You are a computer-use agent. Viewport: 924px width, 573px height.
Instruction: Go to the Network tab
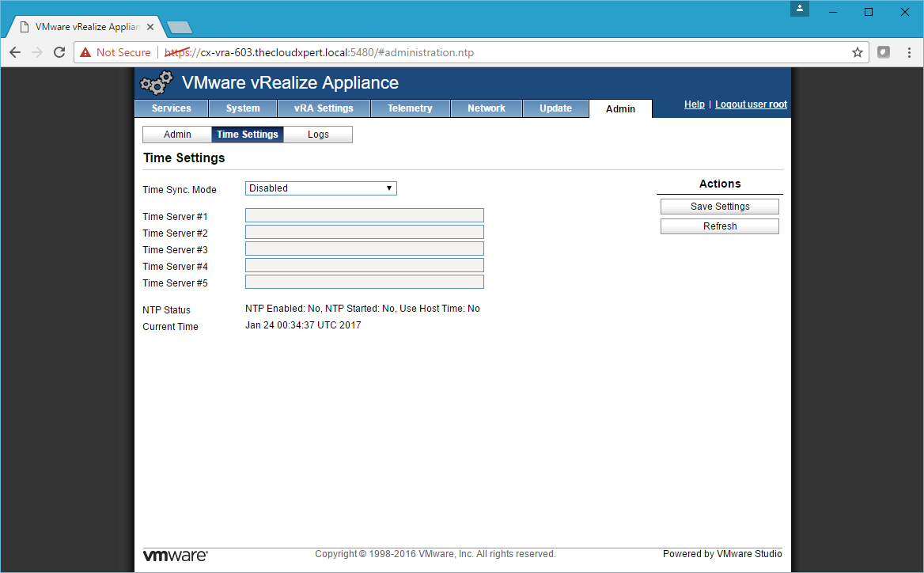pyautogui.click(x=486, y=108)
